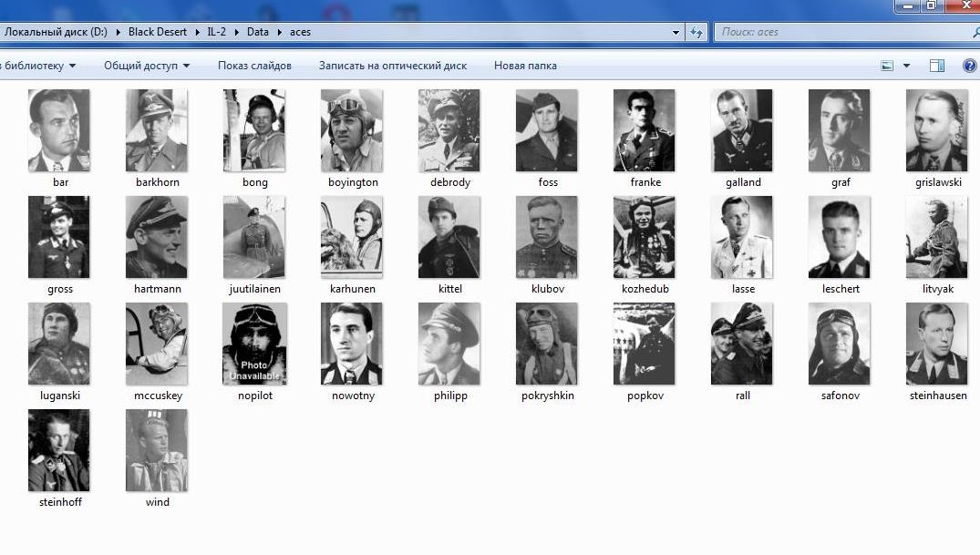Restore the Explorer window size

[932, 5]
